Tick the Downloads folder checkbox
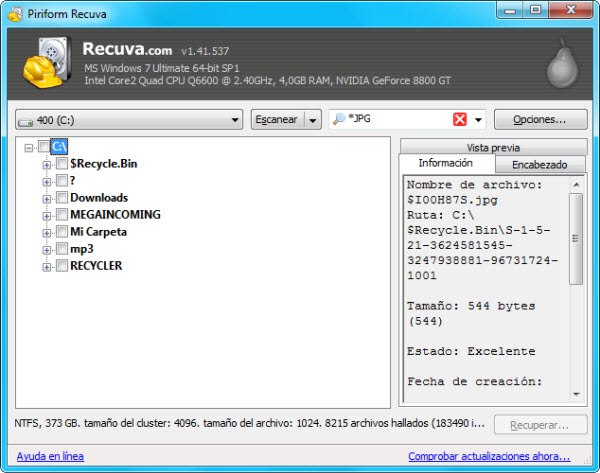Viewport: 600px width, 473px height. click(62, 197)
